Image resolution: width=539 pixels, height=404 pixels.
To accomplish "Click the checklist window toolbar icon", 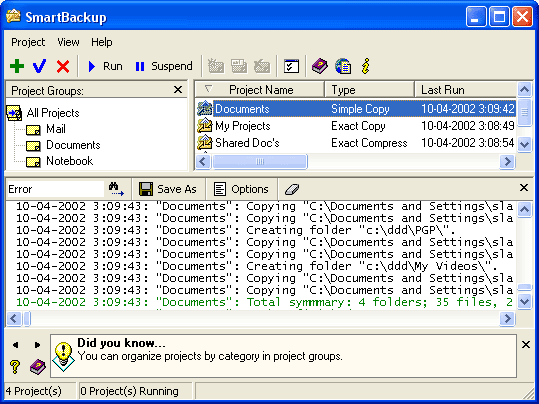I will pyautogui.click(x=291, y=66).
